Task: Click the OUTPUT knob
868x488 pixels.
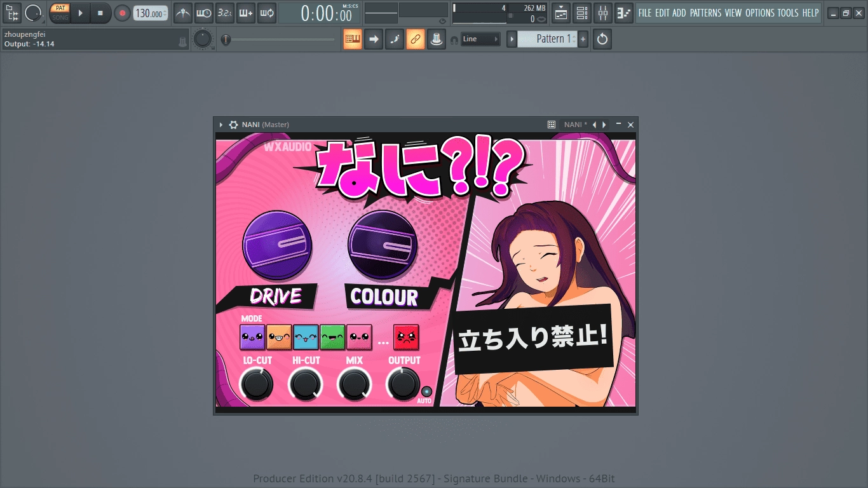Action: [x=403, y=384]
